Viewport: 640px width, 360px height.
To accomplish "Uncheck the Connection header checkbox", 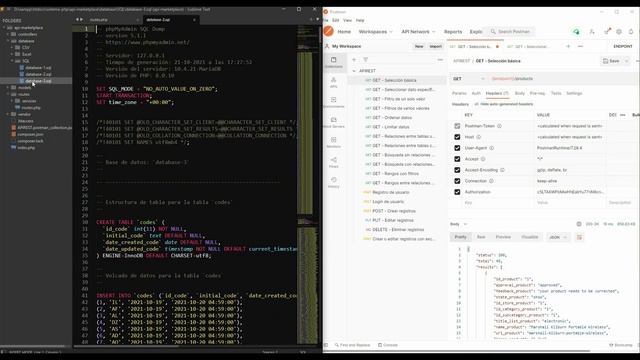I will click(x=457, y=181).
